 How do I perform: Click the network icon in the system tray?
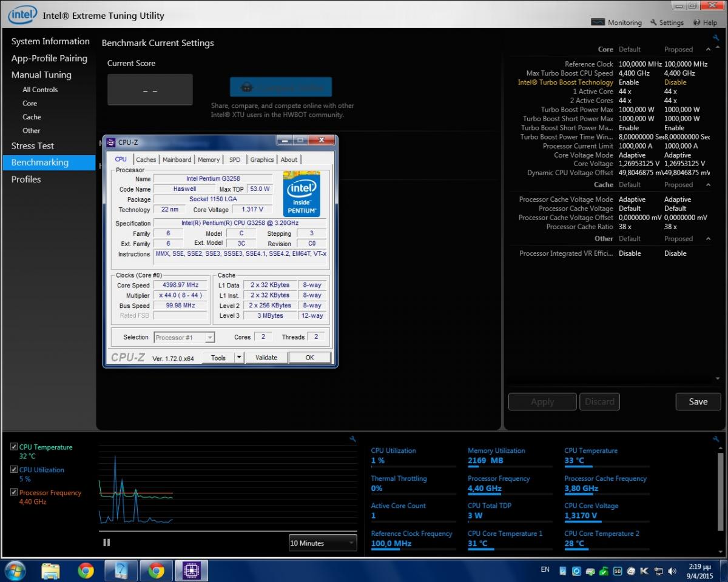point(658,570)
